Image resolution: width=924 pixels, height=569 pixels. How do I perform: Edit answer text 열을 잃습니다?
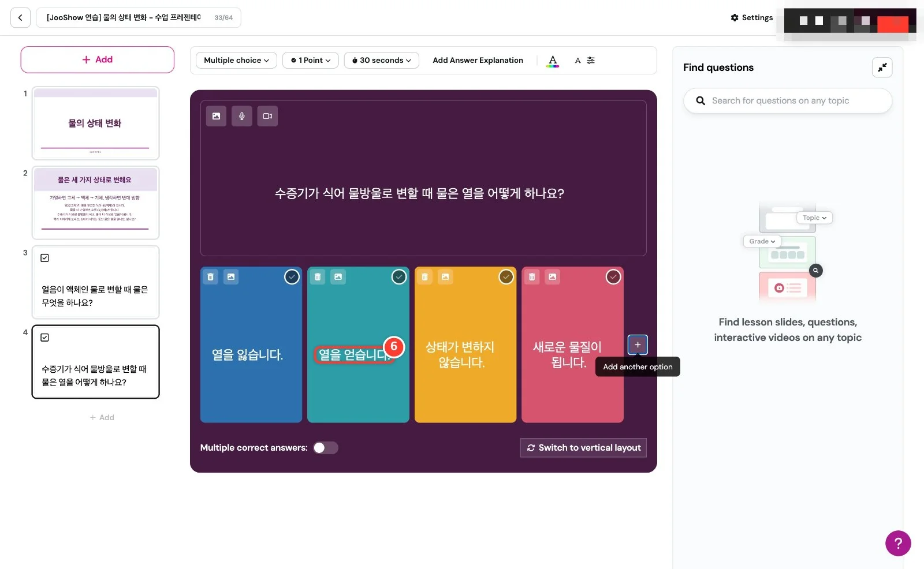(x=248, y=355)
